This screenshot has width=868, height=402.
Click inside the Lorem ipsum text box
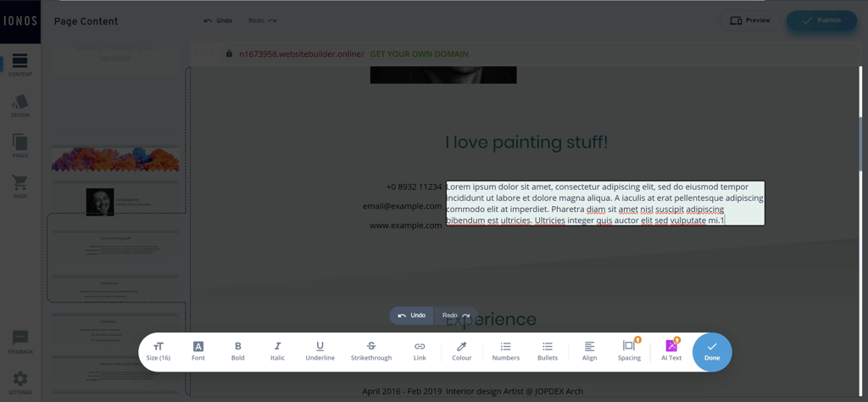click(x=605, y=204)
